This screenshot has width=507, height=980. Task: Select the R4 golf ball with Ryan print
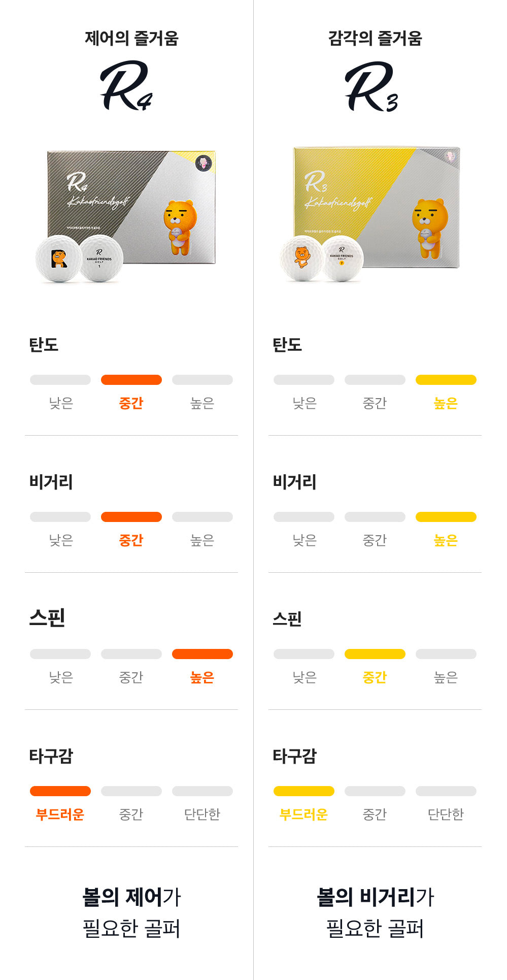59,258
